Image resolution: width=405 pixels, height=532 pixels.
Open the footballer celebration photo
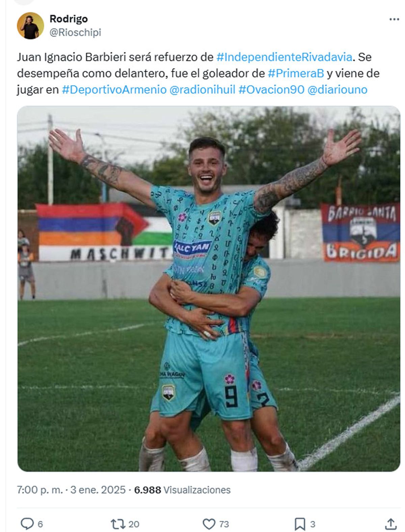[209, 289]
